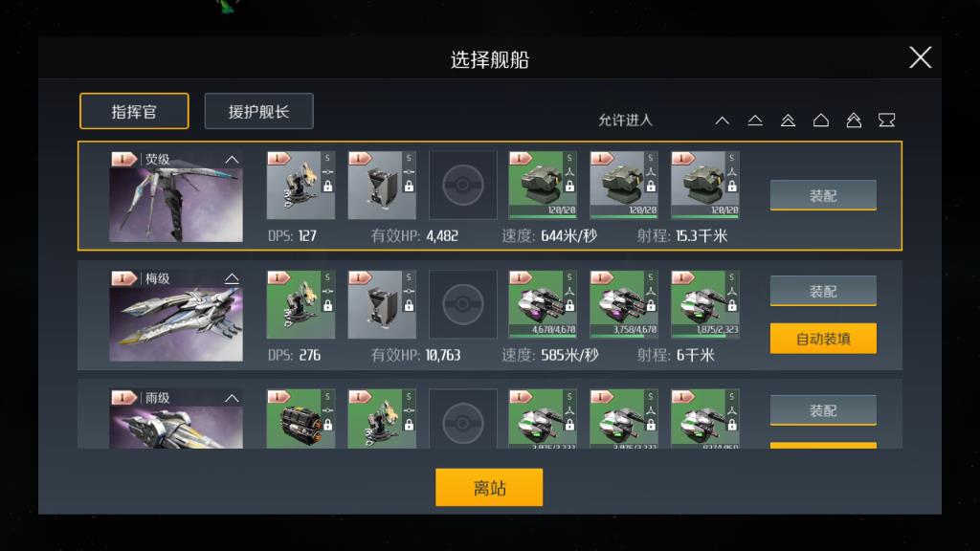This screenshot has height=551, width=980.
Task: Click the yellow 离站 button
Action: coord(489,487)
